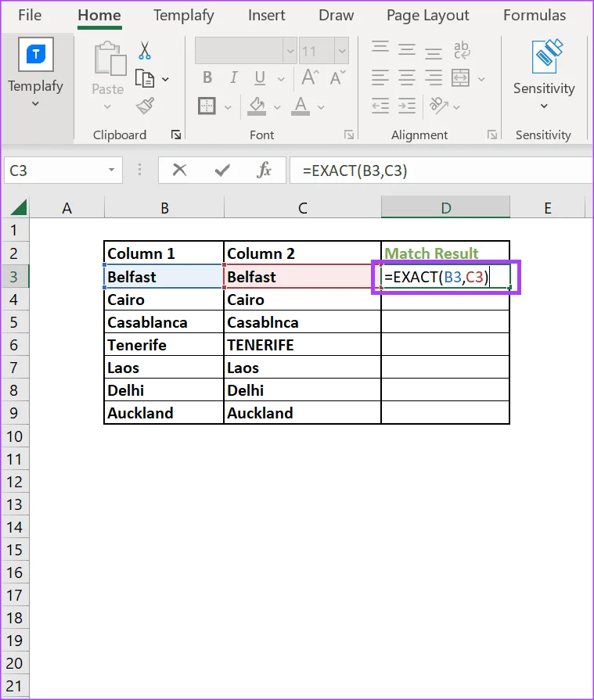Apply Font Color letter A

[x=301, y=106]
